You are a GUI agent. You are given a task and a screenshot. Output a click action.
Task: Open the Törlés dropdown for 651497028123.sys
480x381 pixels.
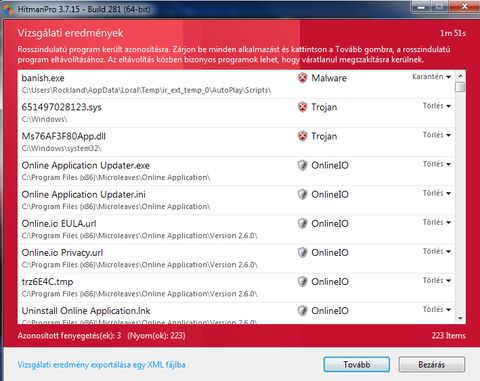click(437, 106)
